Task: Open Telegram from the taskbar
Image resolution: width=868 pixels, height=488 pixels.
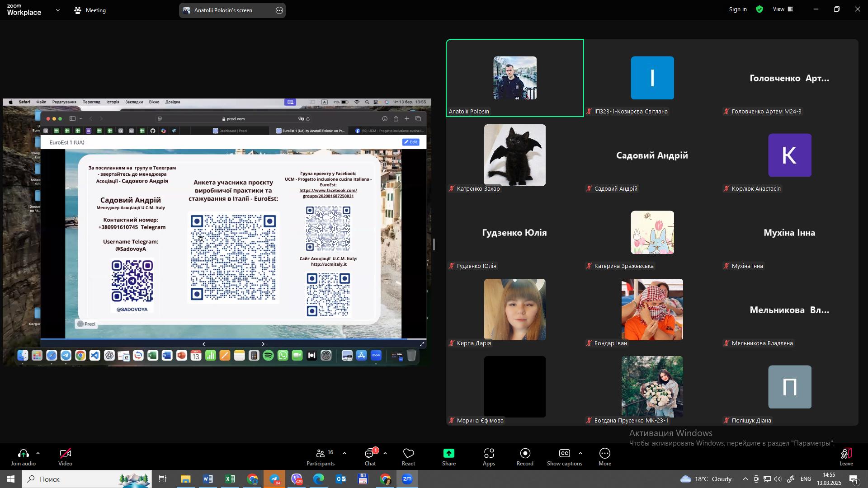Action: (x=275, y=479)
